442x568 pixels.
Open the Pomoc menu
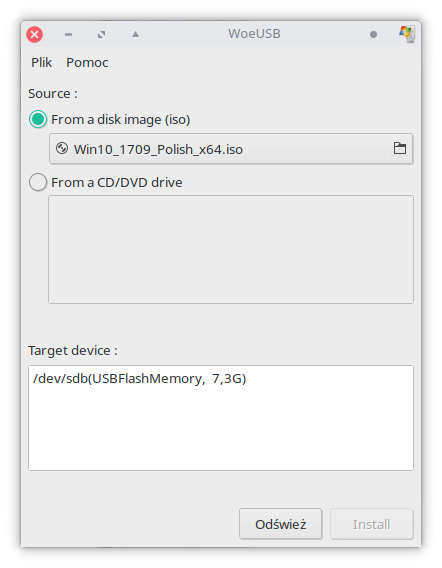tap(87, 63)
